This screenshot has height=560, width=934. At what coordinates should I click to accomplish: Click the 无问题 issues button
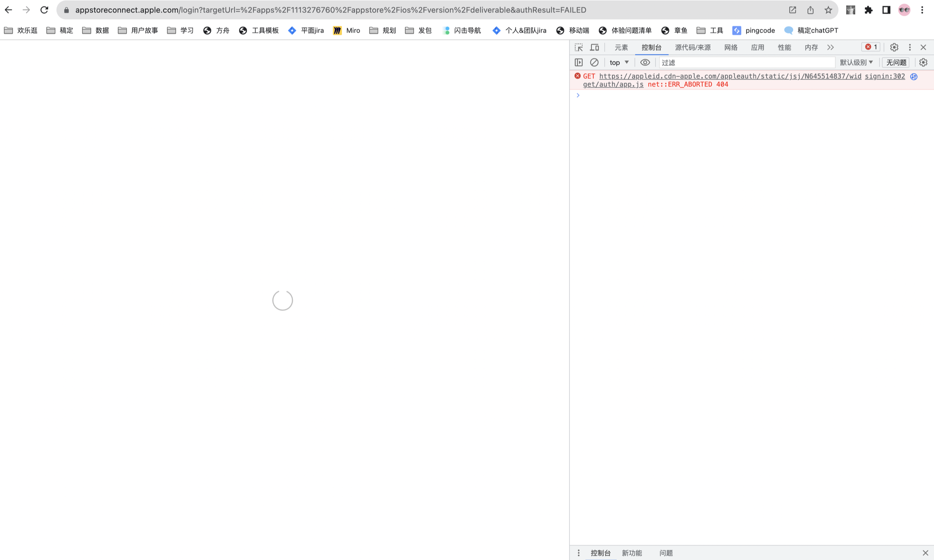tap(896, 62)
